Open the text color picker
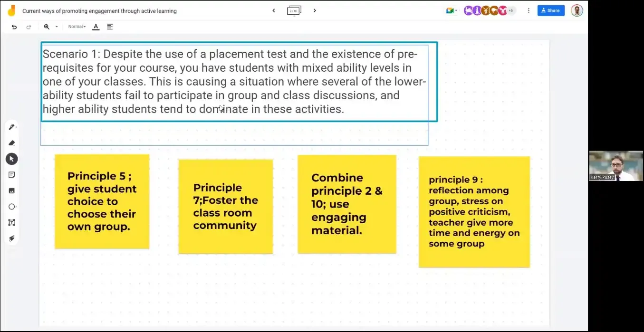The height and width of the screenshot is (332, 644). tap(96, 27)
